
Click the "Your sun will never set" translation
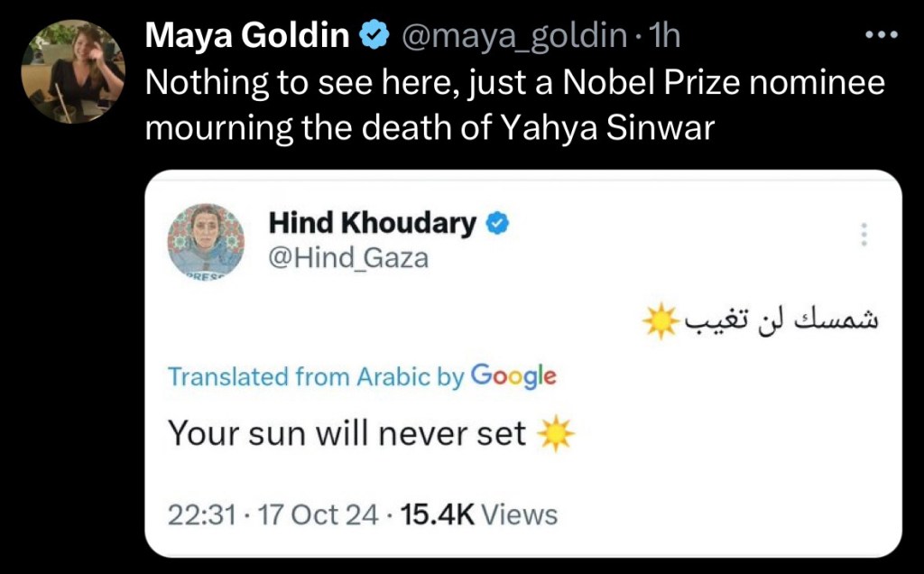[347, 434]
